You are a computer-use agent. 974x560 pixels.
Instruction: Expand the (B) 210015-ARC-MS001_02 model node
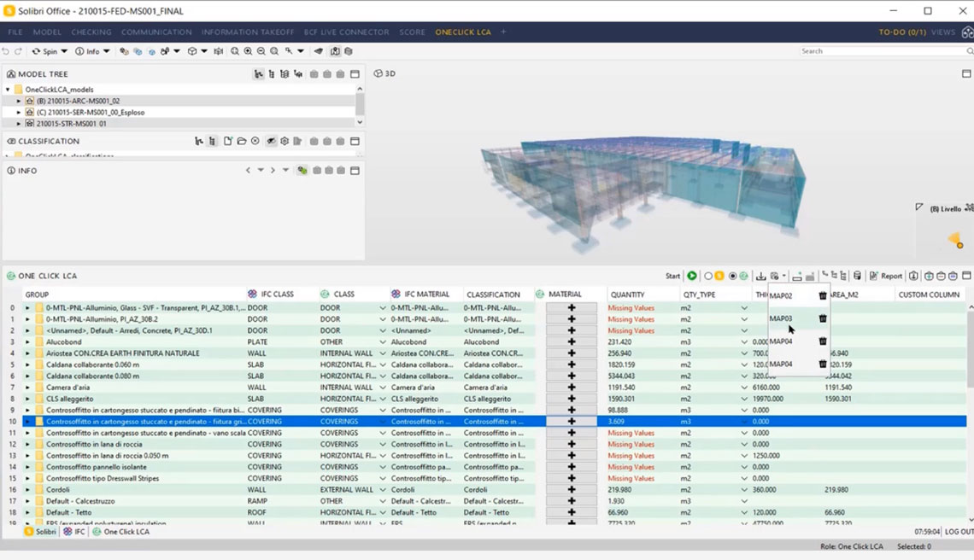19,101
